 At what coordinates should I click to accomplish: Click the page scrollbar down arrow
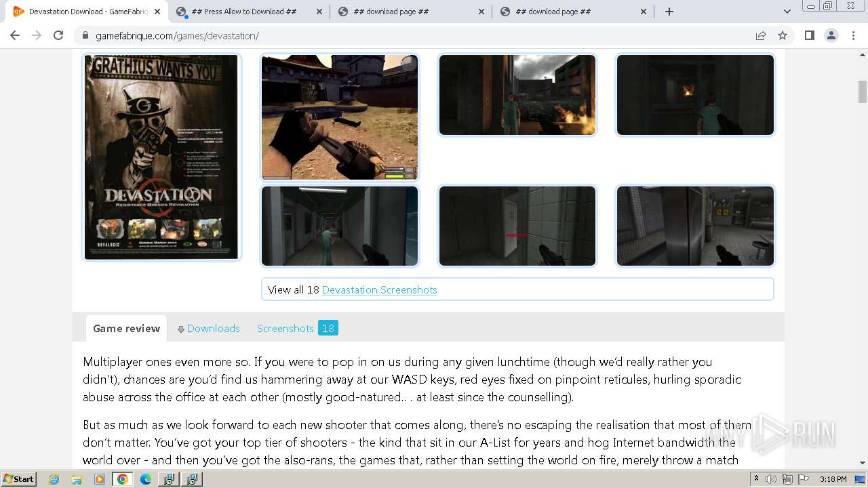[x=863, y=463]
